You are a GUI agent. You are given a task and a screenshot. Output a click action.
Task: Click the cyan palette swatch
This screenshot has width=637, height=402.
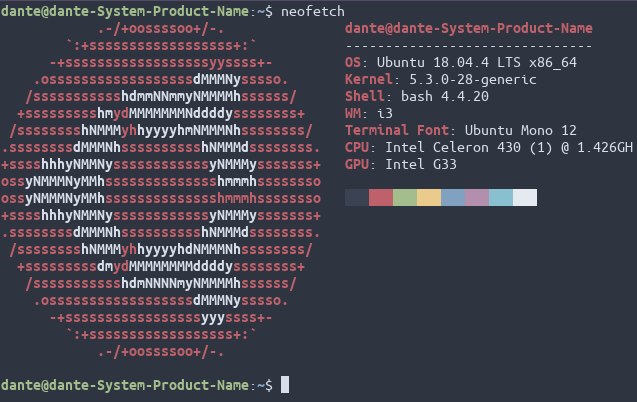coord(500,197)
